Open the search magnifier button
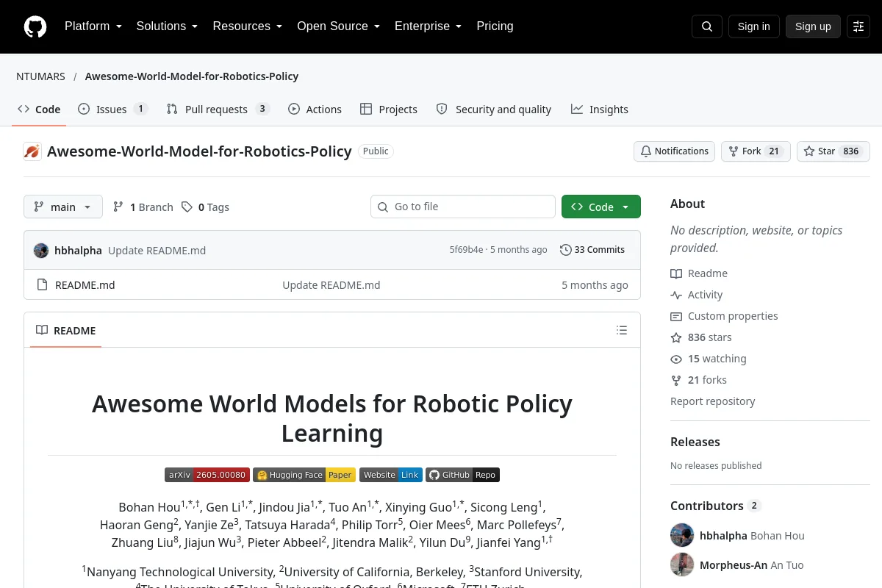This screenshot has height=588, width=882. (707, 26)
